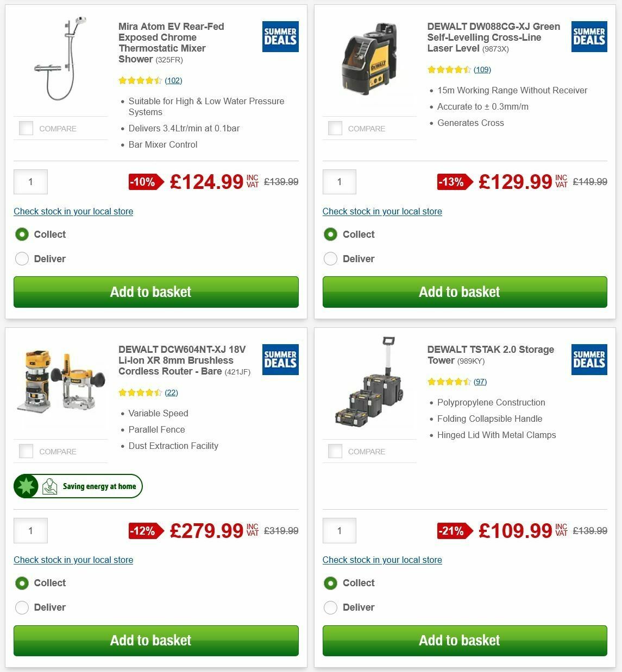The height and width of the screenshot is (672, 622).
Task: Check stock for the TSTAK storage tower
Action: coord(382,560)
